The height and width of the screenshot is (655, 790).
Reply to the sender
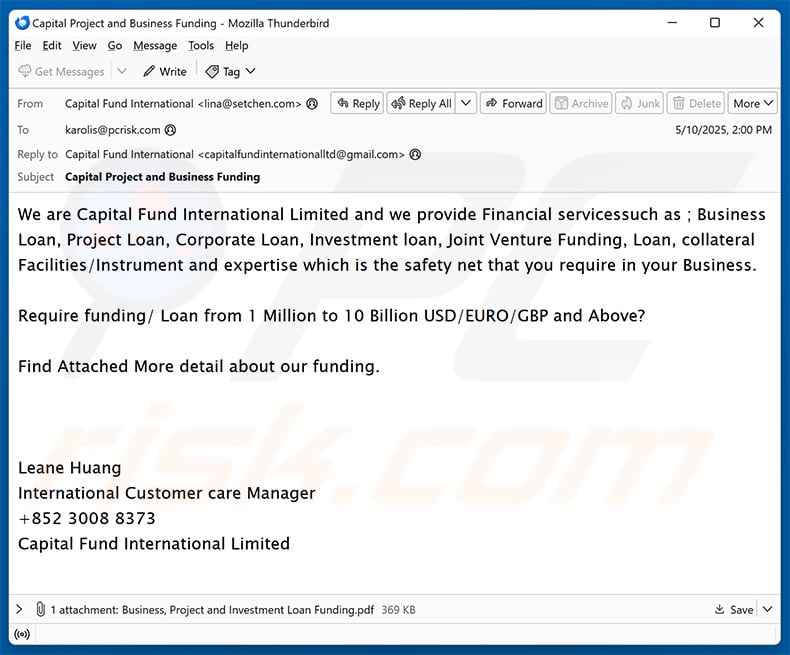click(357, 103)
